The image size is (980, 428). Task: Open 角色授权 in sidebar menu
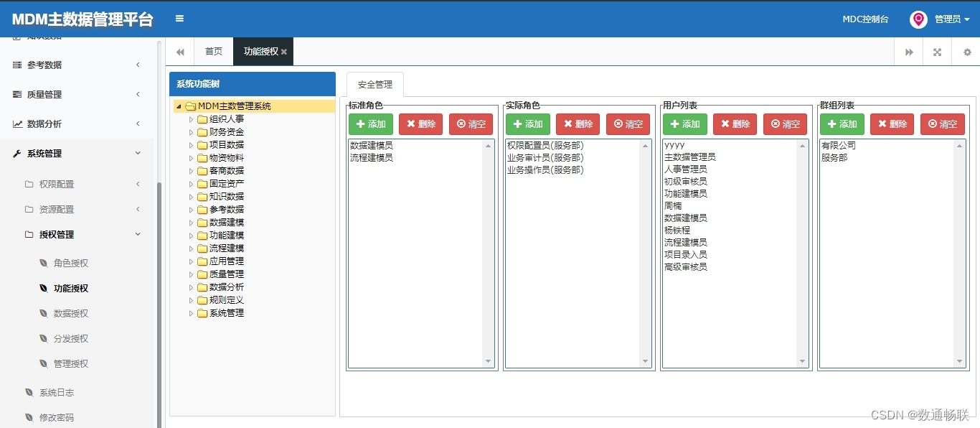pos(71,263)
